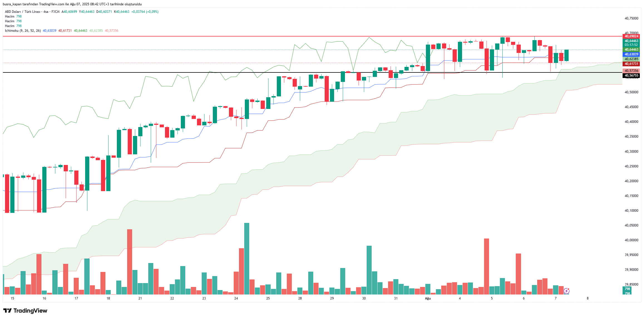644x319 pixels.
Task: Click the date 21 on the time axis
Action: 140,298
